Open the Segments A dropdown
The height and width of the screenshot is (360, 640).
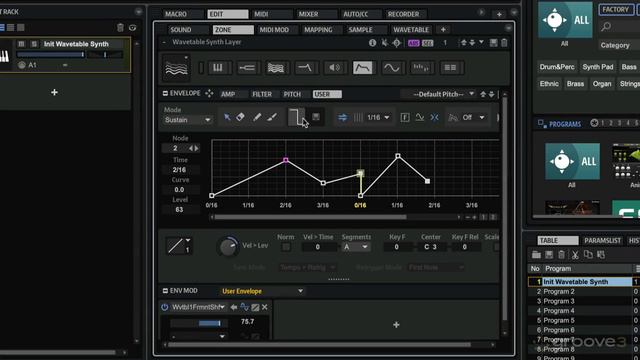click(356, 247)
